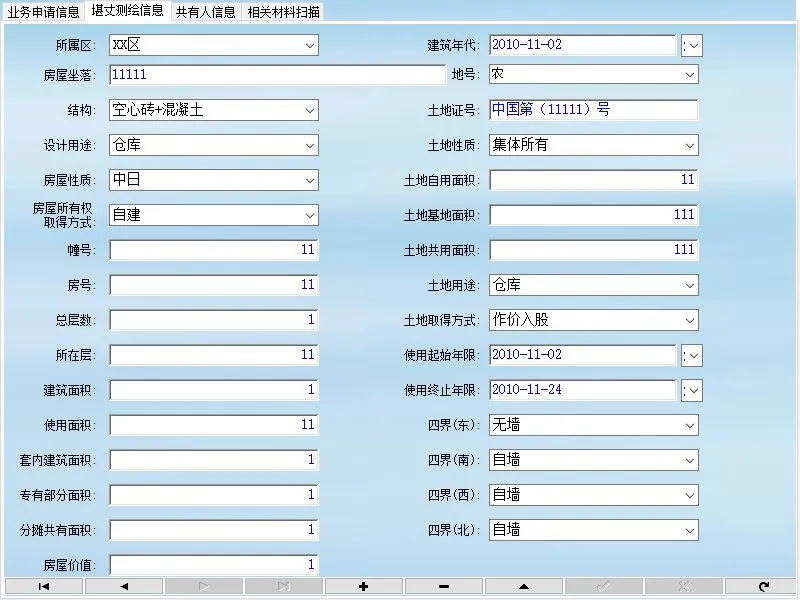Viewport: 800px width, 600px height.
Task: Open the 所属区 dropdown list
Action: pos(309,44)
